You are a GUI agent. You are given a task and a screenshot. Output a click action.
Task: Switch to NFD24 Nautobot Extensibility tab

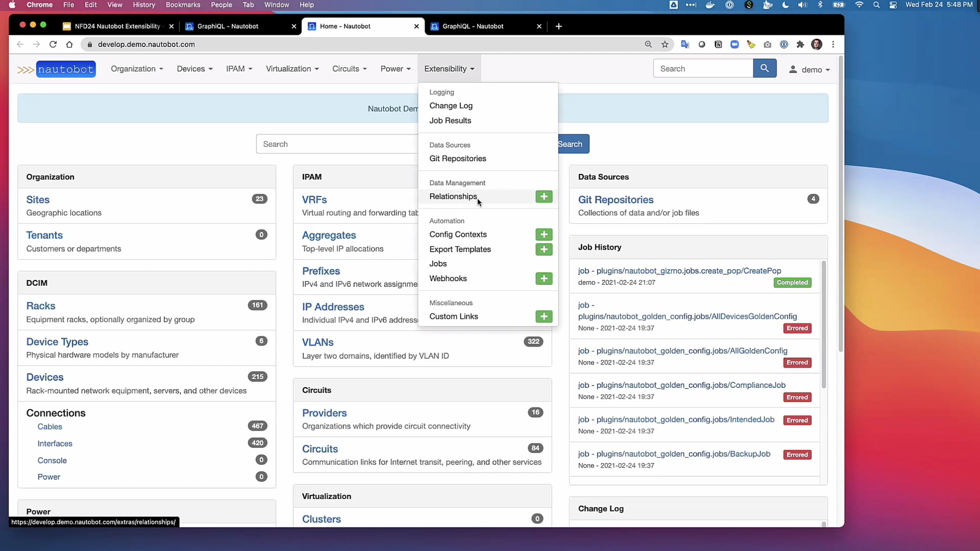pos(117,26)
